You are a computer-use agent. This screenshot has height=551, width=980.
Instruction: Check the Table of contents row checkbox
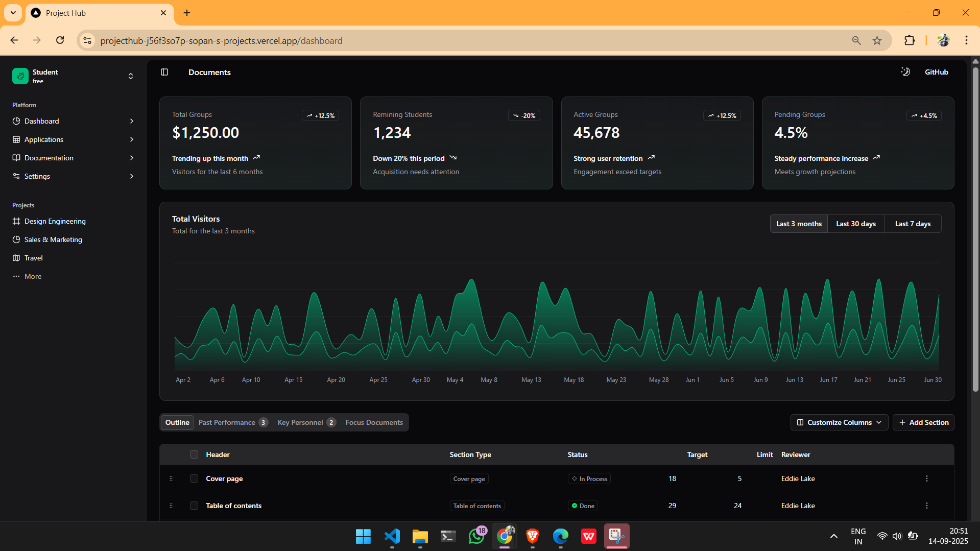tap(194, 506)
